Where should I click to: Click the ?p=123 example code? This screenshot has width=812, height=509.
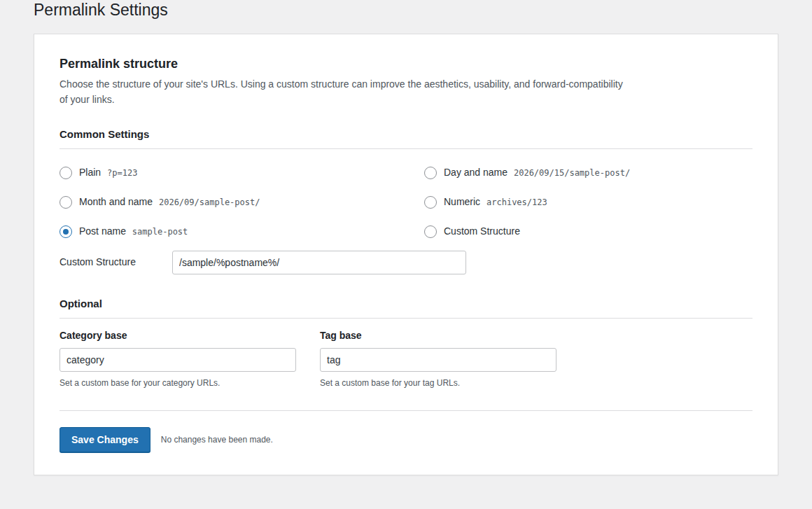point(122,173)
